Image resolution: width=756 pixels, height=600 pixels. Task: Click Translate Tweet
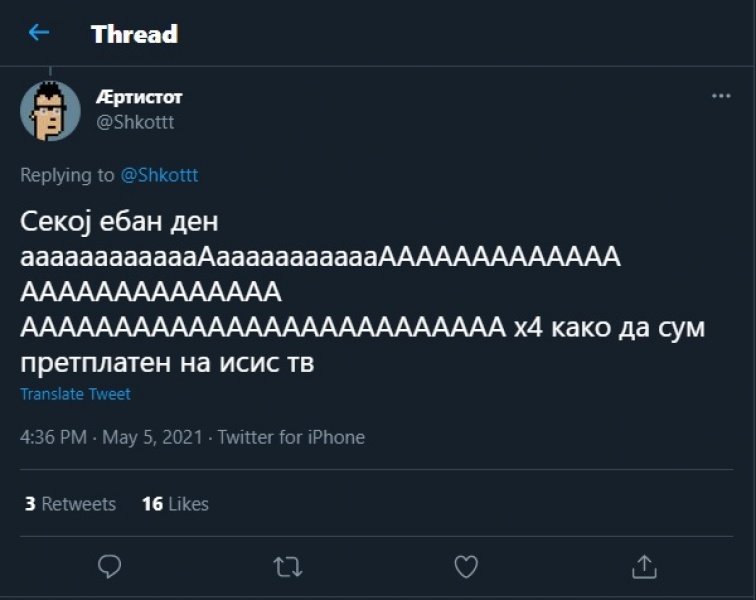(75, 394)
